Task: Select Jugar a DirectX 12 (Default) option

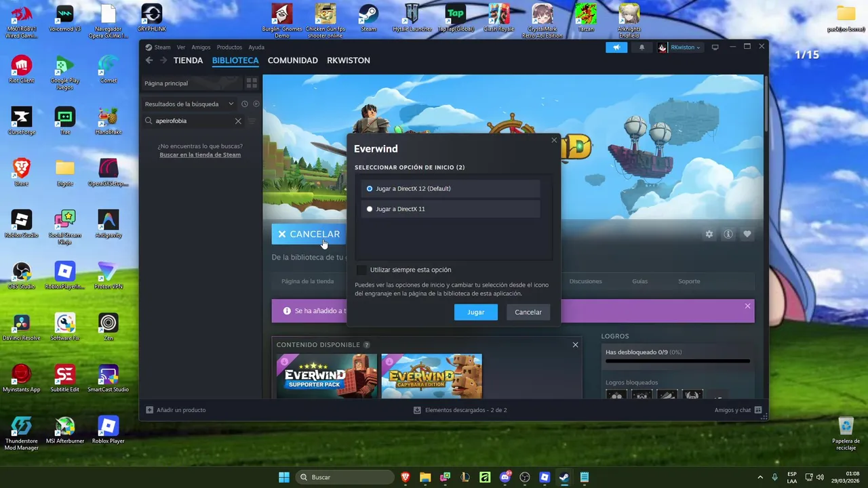Action: point(451,188)
